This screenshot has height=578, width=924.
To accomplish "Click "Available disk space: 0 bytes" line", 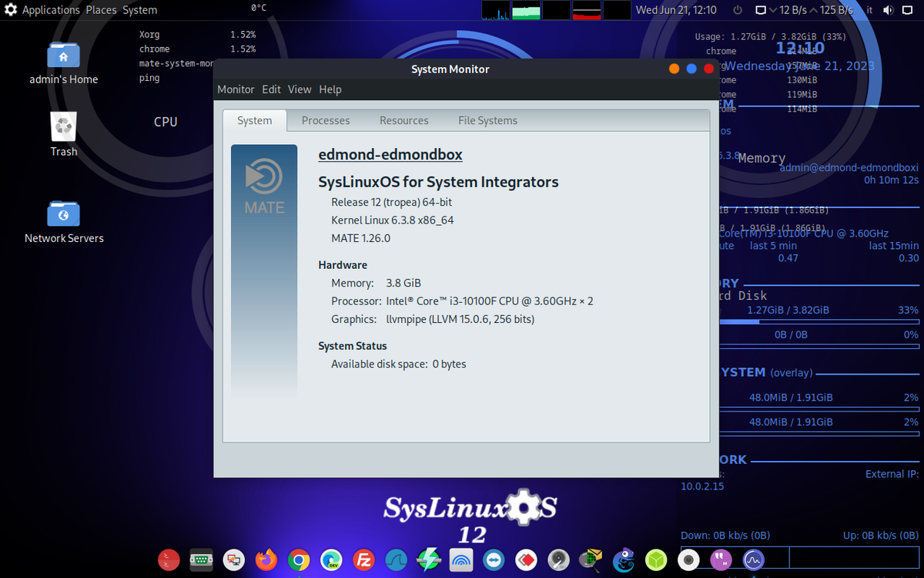I will tap(398, 364).
